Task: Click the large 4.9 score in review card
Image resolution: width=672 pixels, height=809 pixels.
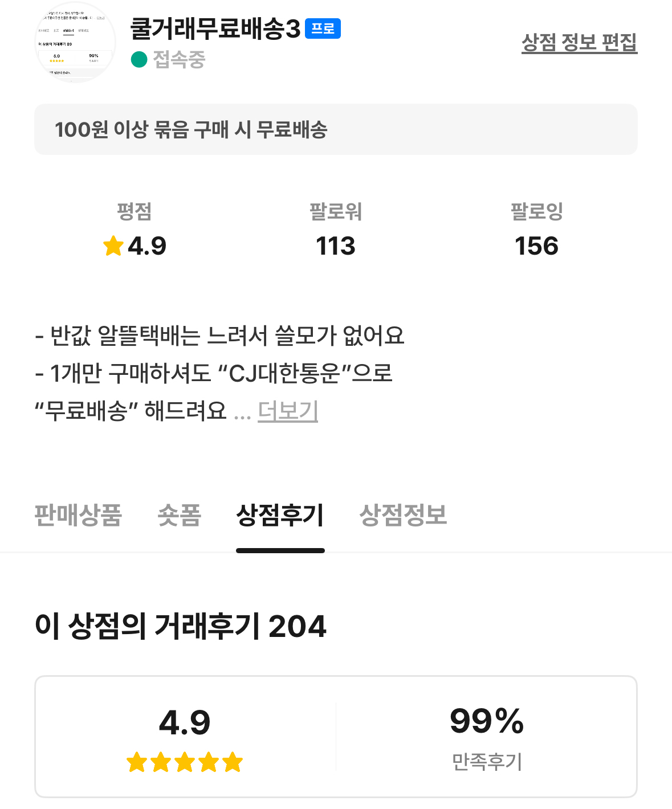Action: tap(185, 722)
